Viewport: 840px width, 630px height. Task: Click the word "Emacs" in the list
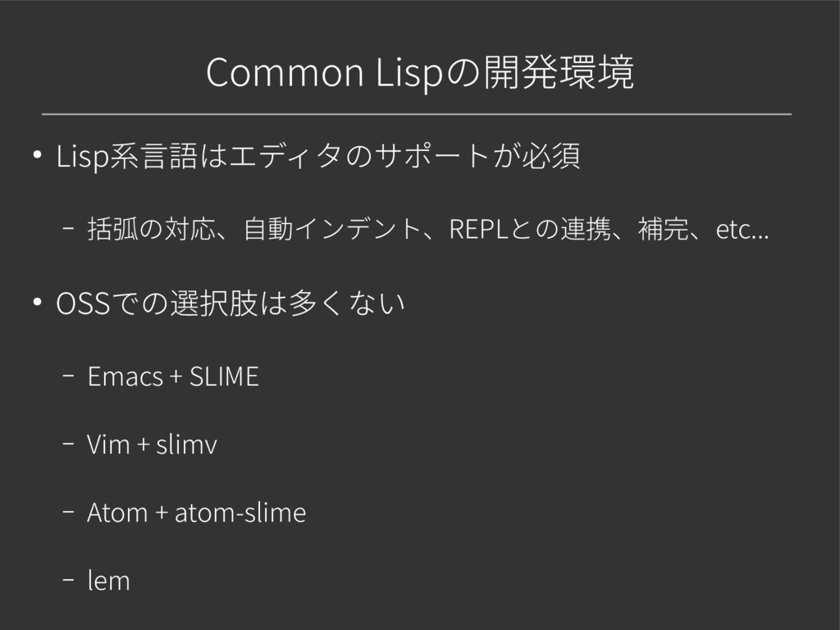pyautogui.click(x=126, y=377)
